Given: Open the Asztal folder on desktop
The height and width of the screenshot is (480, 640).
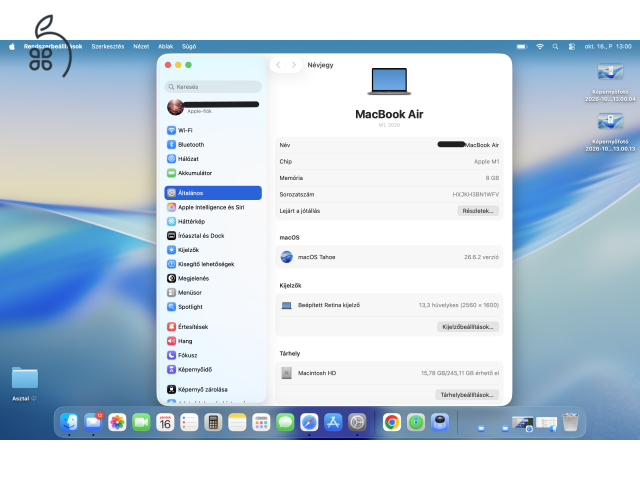Looking at the screenshot, I should pos(24,383).
